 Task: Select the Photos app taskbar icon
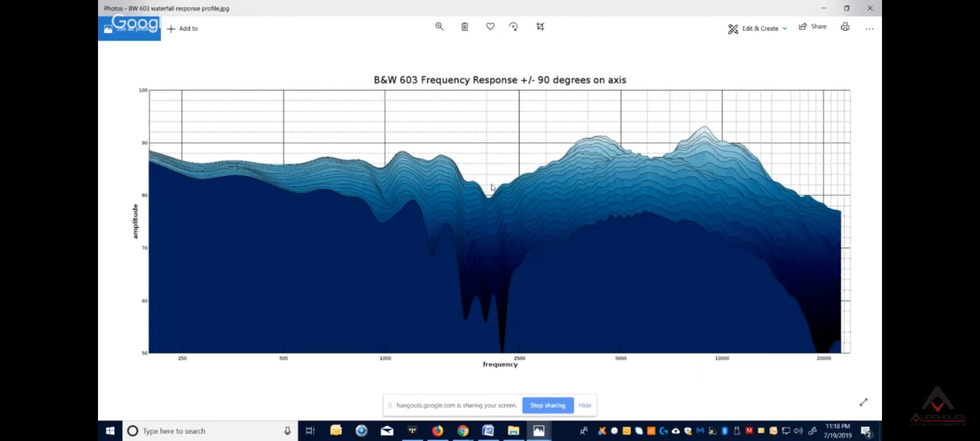[x=538, y=431]
